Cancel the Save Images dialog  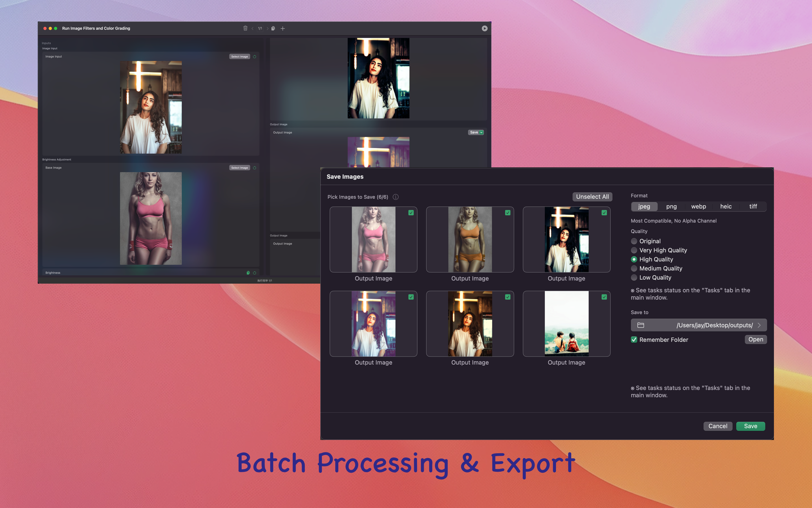(x=718, y=426)
